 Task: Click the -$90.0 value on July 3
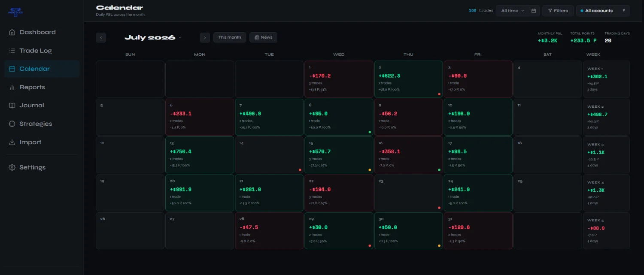[458, 76]
